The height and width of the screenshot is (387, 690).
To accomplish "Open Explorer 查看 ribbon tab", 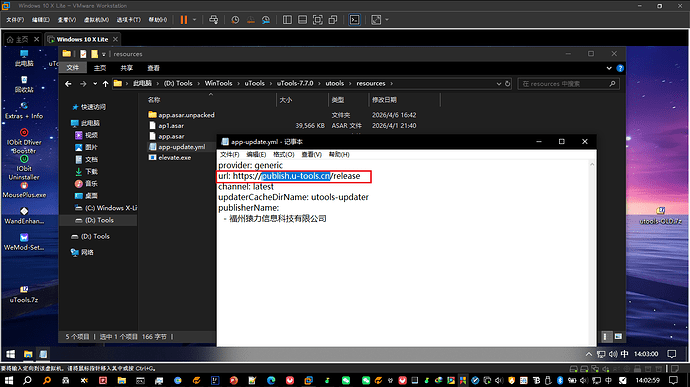I will pyautogui.click(x=153, y=68).
